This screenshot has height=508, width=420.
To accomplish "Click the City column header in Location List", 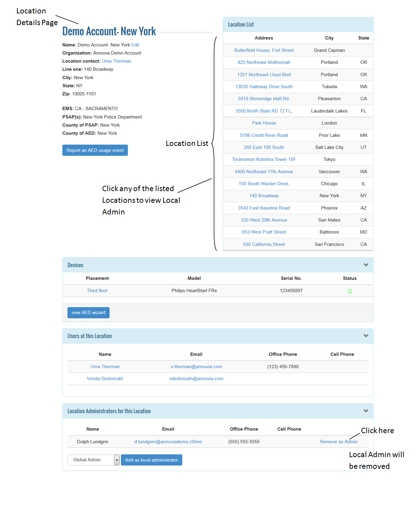I will [x=329, y=38].
